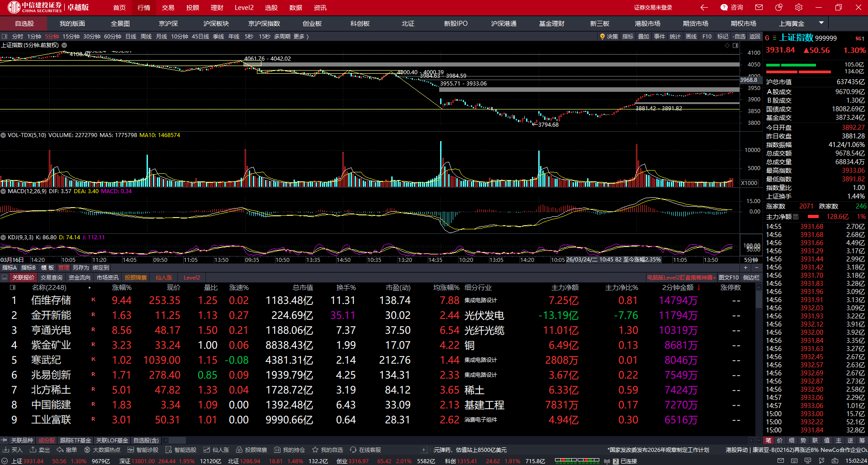The width and height of the screenshot is (868, 465).
Task: Switch to 资金流向 tab
Action: [x=79, y=278]
